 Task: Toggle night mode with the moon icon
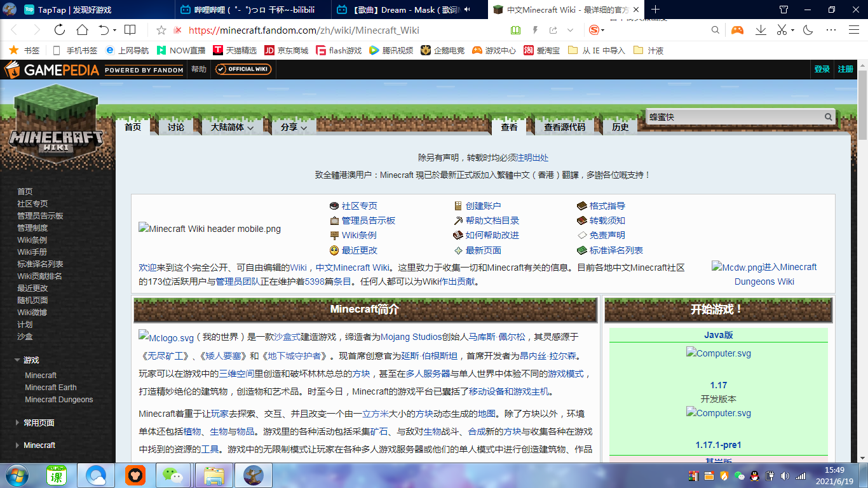point(808,30)
